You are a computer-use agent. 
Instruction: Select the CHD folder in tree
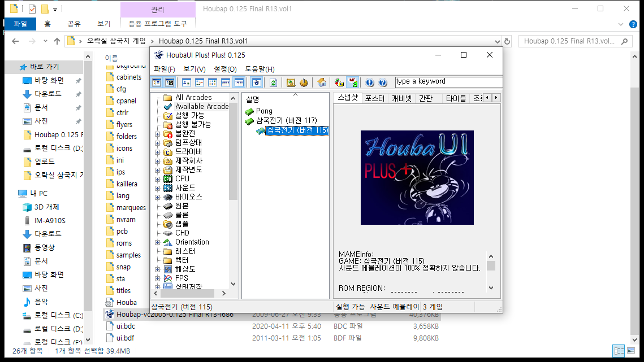pyautogui.click(x=182, y=233)
